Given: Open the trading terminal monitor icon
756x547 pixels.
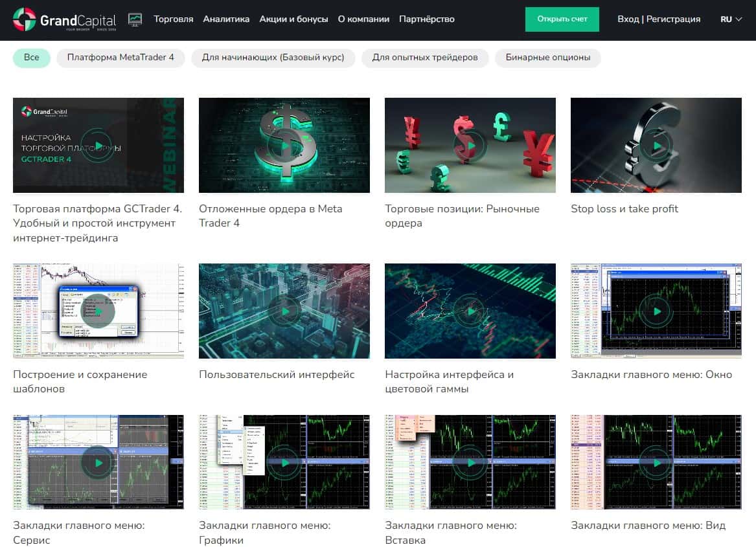Looking at the screenshot, I should 135,19.
